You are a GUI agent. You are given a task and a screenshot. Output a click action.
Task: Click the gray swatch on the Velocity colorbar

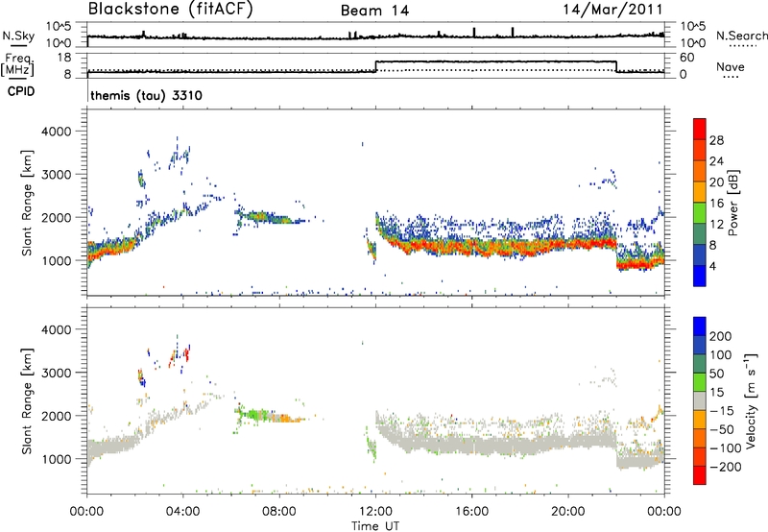pyautogui.click(x=700, y=400)
